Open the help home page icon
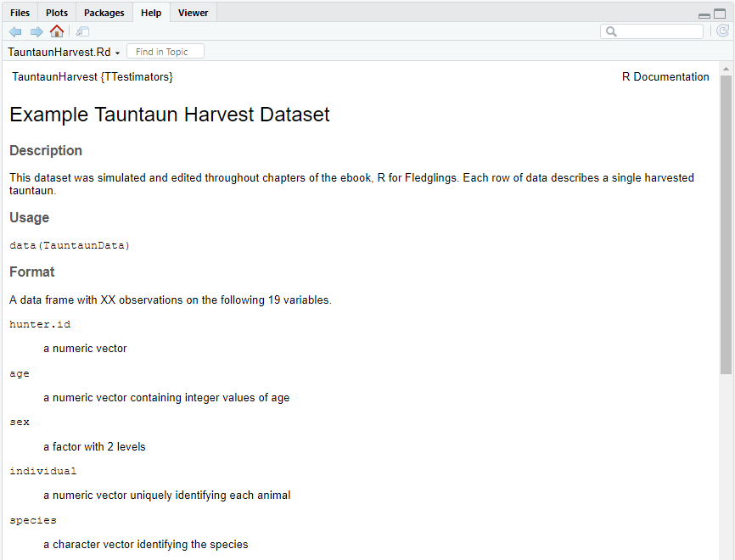The height and width of the screenshot is (560, 735). coord(57,31)
